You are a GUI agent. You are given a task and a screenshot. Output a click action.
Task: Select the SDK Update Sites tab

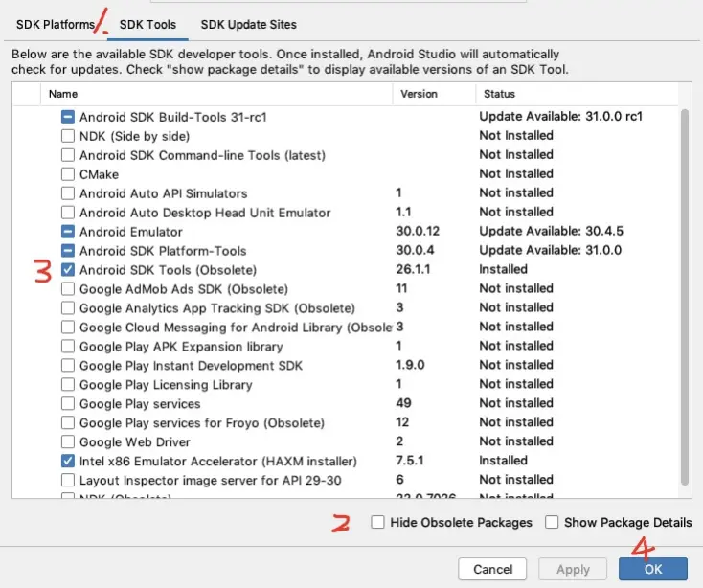(249, 24)
